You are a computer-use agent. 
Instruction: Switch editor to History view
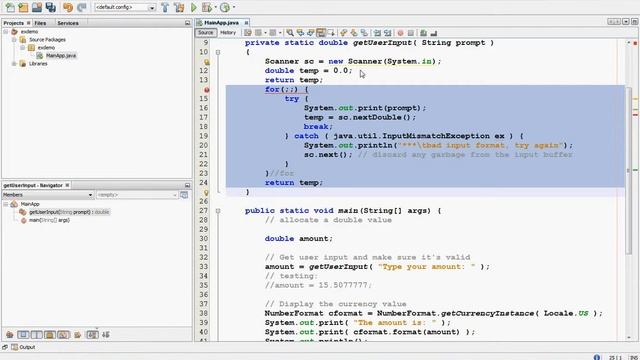[228, 33]
